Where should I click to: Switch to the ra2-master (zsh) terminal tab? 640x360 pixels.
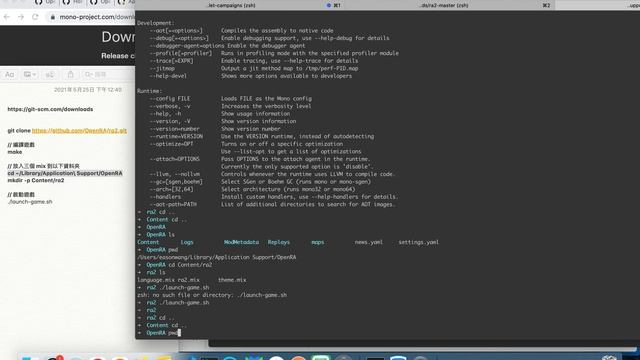444,5
